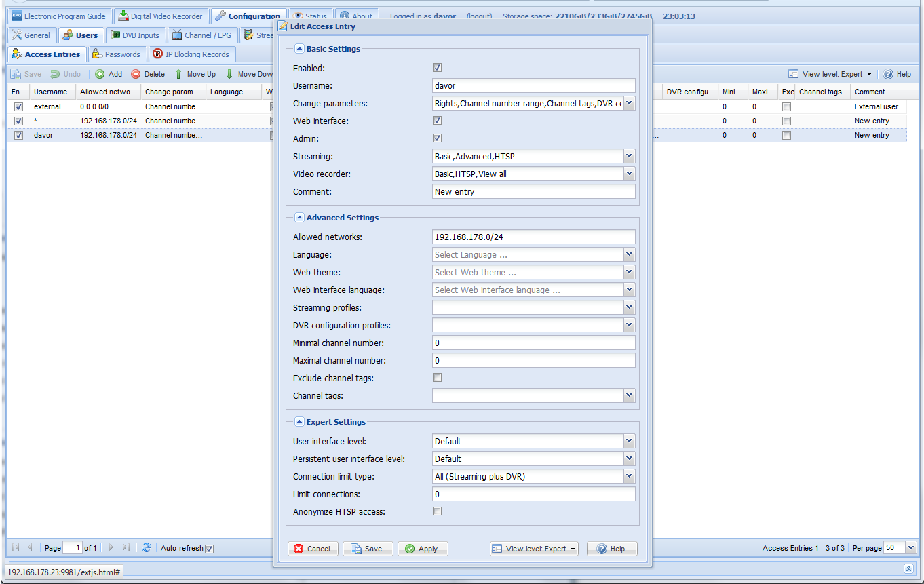Viewport: 924px width, 584px height.
Task: Click the Move Up arrow icon
Action: coord(178,74)
